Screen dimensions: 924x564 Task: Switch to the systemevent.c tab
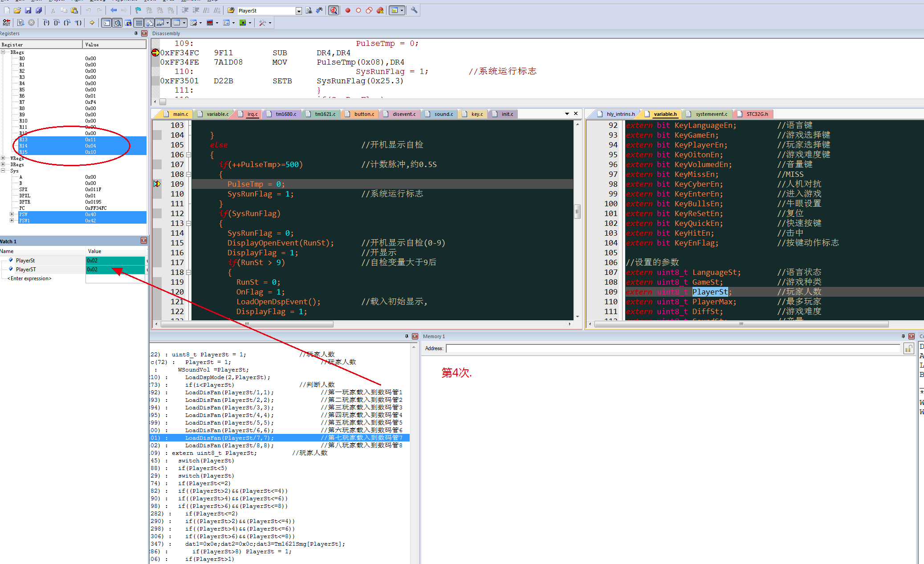[707, 114]
